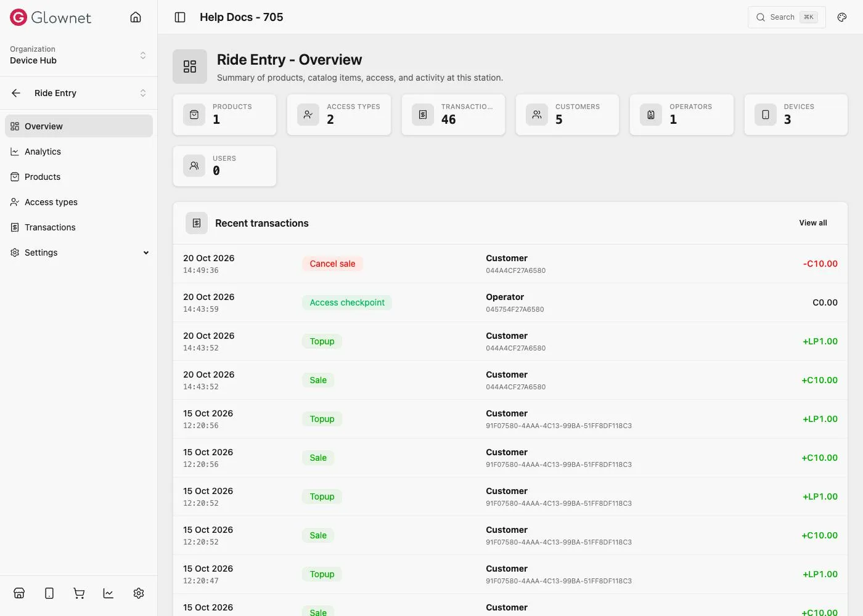Click the Customers count 5

559,120
